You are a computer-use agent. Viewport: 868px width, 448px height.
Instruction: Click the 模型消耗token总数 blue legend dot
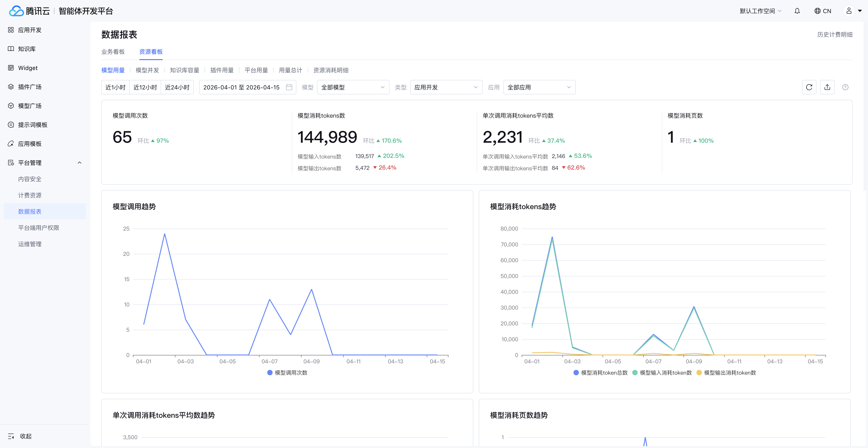pyautogui.click(x=576, y=373)
